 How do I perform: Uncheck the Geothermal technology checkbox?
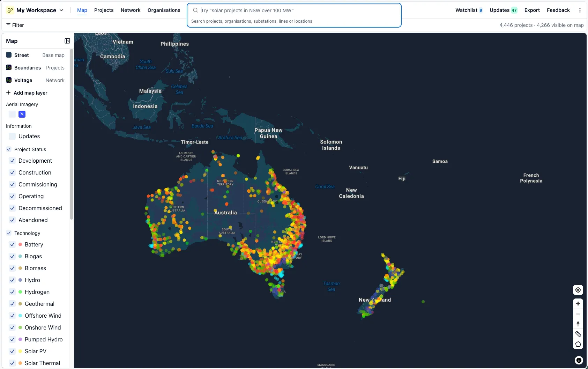click(12, 304)
